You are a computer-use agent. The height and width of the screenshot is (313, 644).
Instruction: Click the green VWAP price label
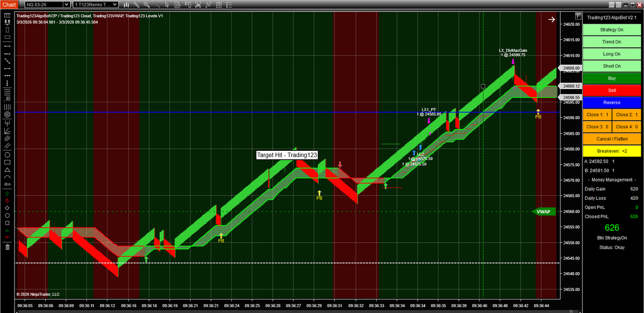(543, 212)
